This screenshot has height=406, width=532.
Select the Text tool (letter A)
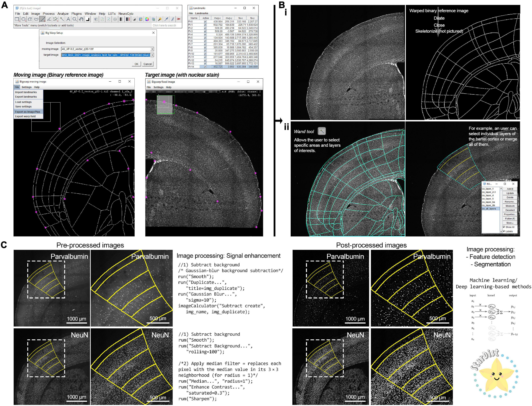click(68, 19)
